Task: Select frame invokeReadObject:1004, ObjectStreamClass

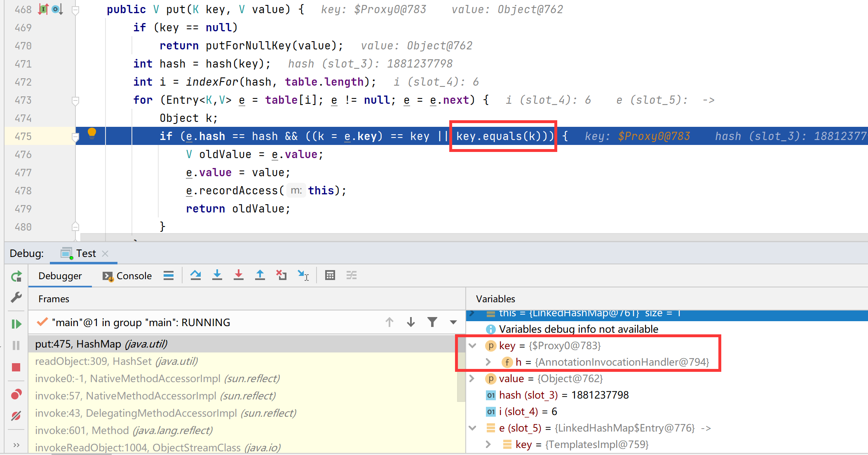Action: (x=242, y=447)
